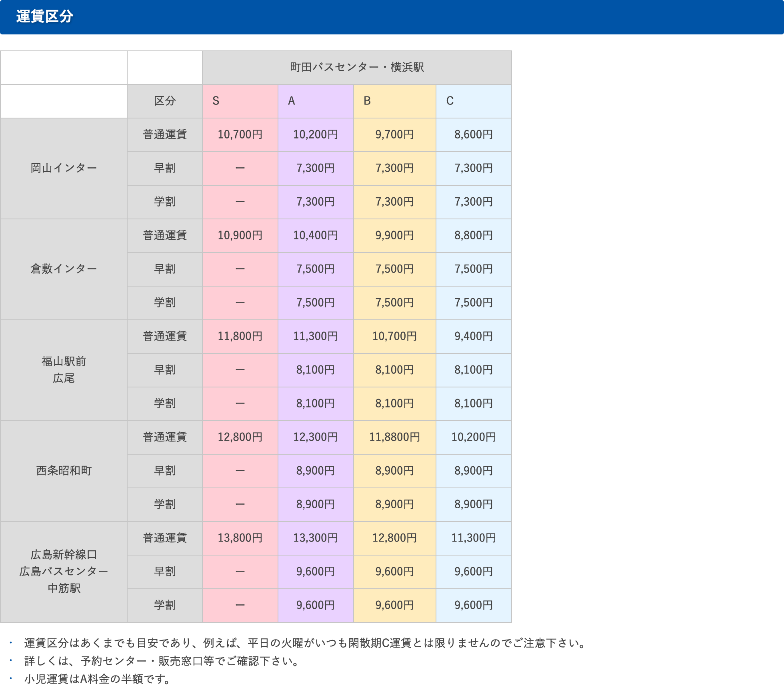
Task: Click the 8,800円 fare cell
Action: tap(474, 235)
